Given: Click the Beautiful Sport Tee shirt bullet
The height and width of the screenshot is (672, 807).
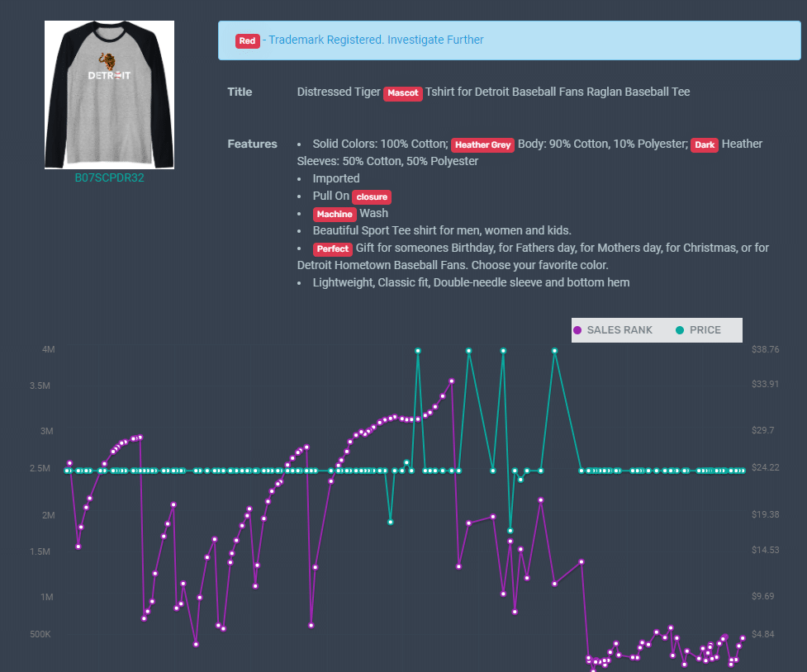Looking at the screenshot, I should 442,230.
